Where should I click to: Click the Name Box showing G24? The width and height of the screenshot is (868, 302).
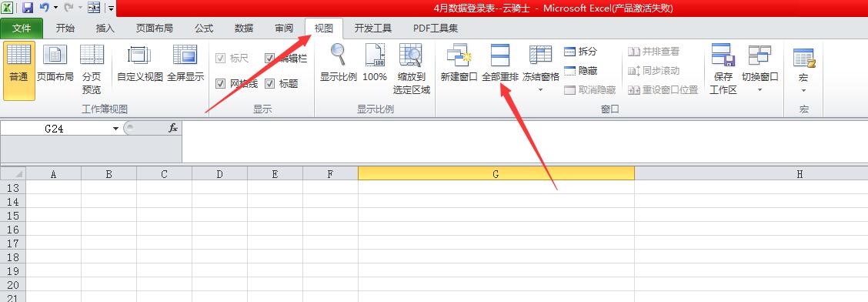click(54, 129)
